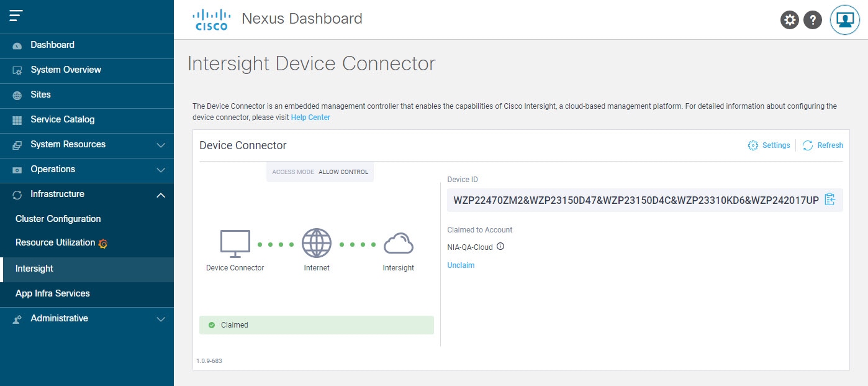Screen dimensions: 868x386
Task: Open the help question mark icon
Action: coord(813,19)
